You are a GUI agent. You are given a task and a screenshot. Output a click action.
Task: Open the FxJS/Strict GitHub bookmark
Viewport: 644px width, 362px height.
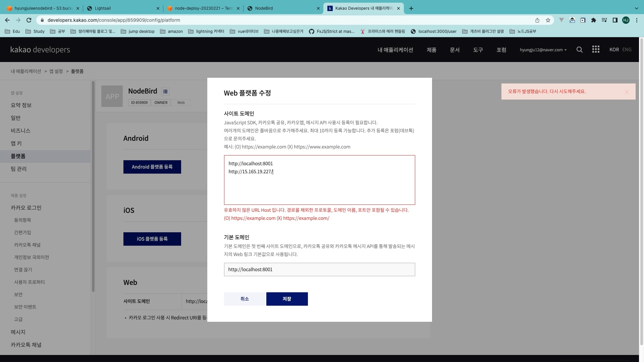coord(331,32)
